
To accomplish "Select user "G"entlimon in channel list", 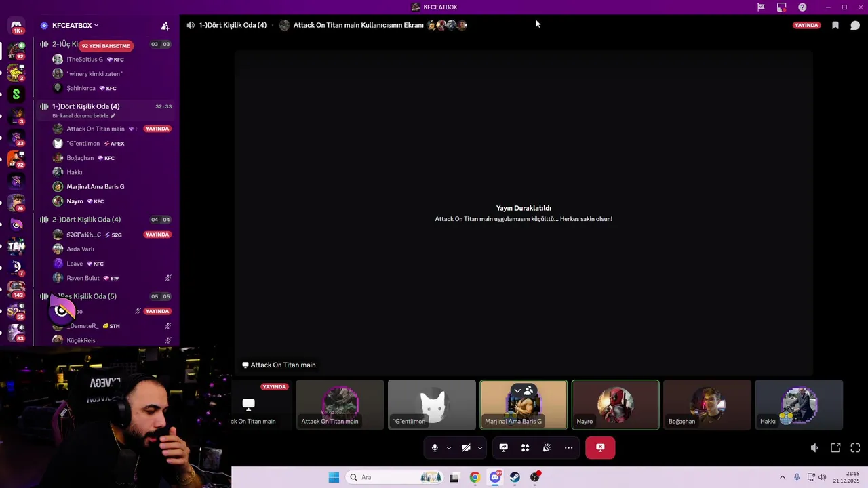I will (83, 144).
